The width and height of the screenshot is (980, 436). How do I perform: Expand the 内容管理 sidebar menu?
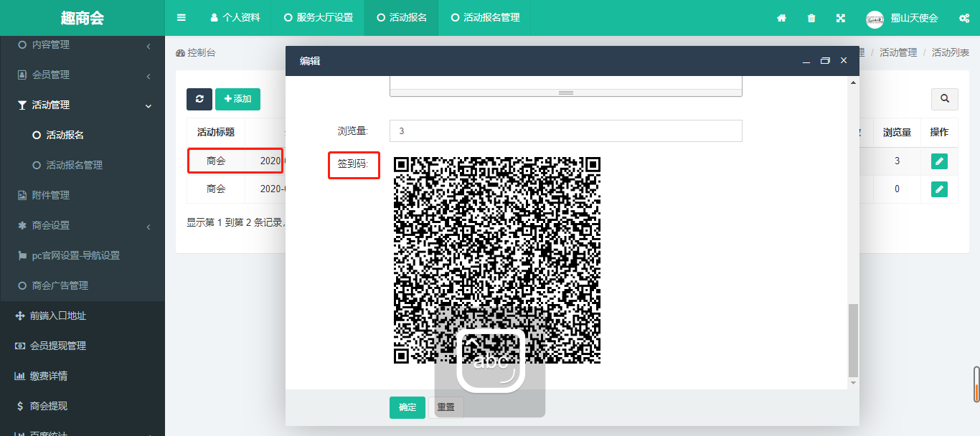tap(83, 45)
